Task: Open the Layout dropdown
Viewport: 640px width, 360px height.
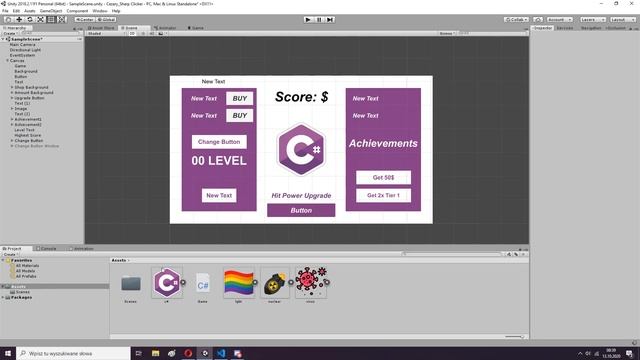Action: click(623, 20)
